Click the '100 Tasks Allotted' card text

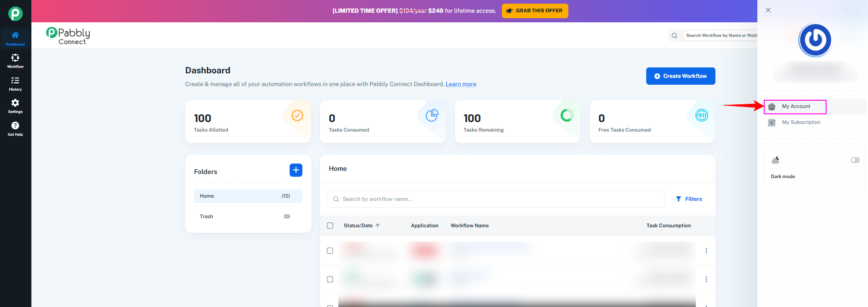click(211, 123)
